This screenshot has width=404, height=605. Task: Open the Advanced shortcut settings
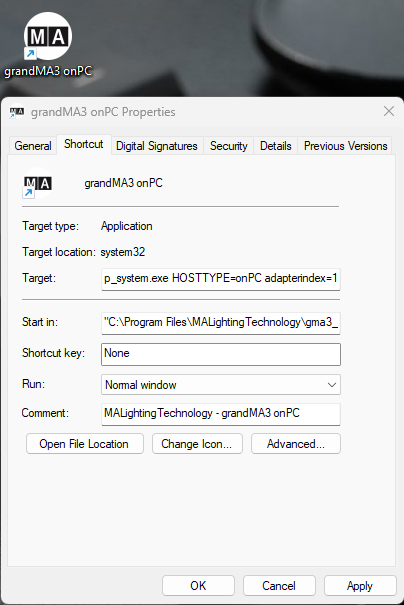296,444
